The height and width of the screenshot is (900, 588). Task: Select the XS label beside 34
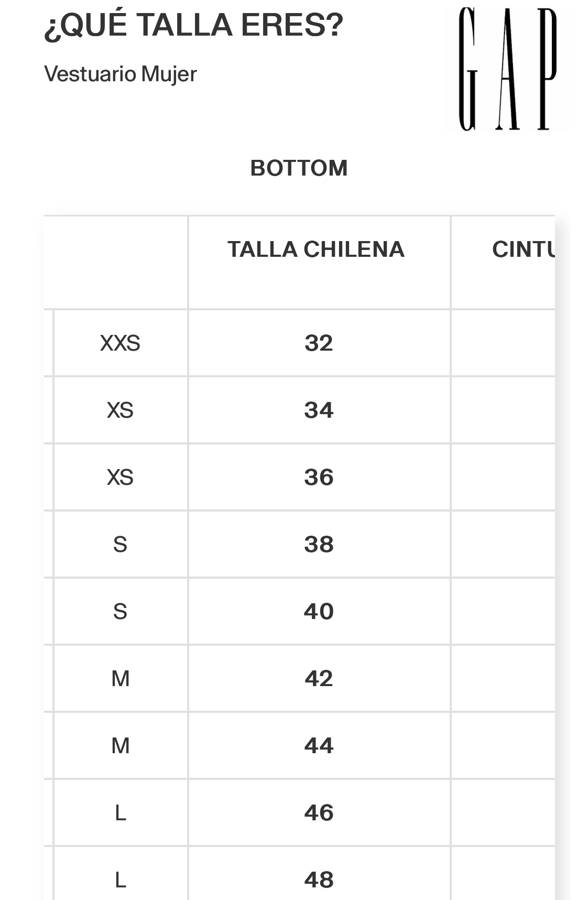tap(120, 410)
